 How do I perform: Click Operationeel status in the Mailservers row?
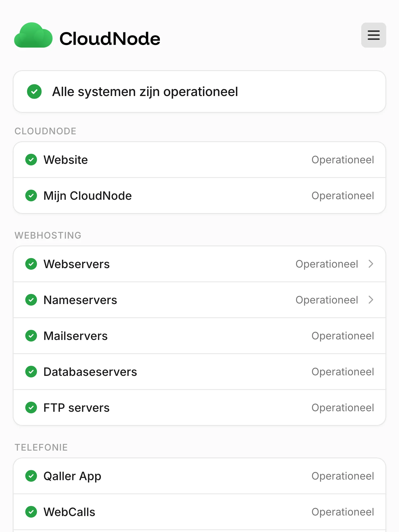[x=343, y=336]
